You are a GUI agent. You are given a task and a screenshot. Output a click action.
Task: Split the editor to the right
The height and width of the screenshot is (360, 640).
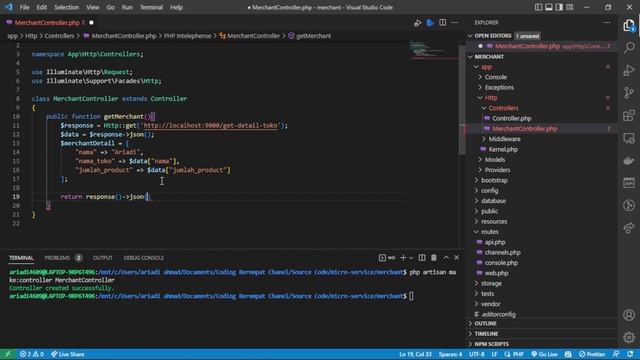(442, 23)
